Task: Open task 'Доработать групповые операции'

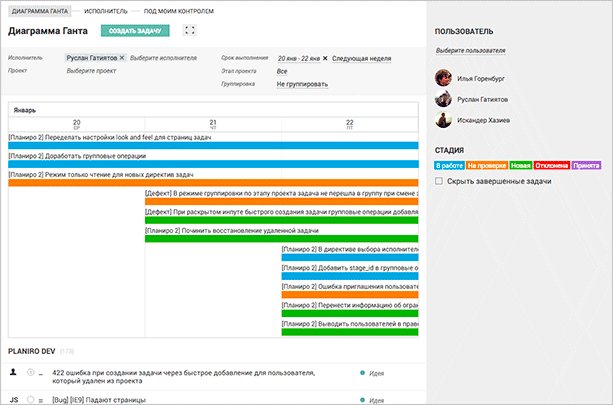Action: point(77,156)
